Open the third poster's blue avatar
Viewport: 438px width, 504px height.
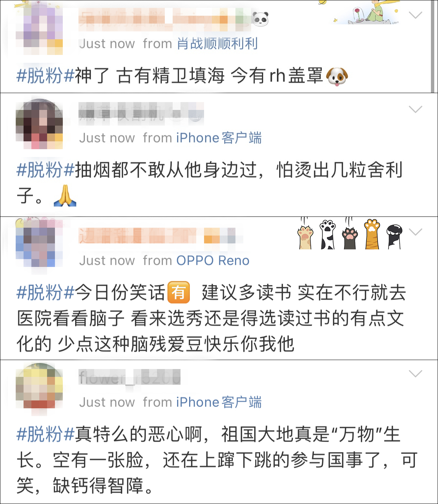click(39, 242)
